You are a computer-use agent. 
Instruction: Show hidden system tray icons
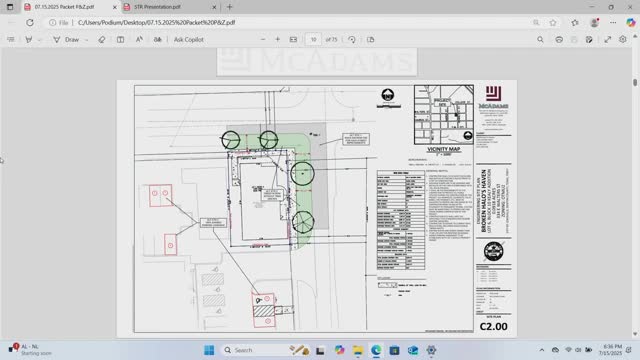pyautogui.click(x=542, y=350)
